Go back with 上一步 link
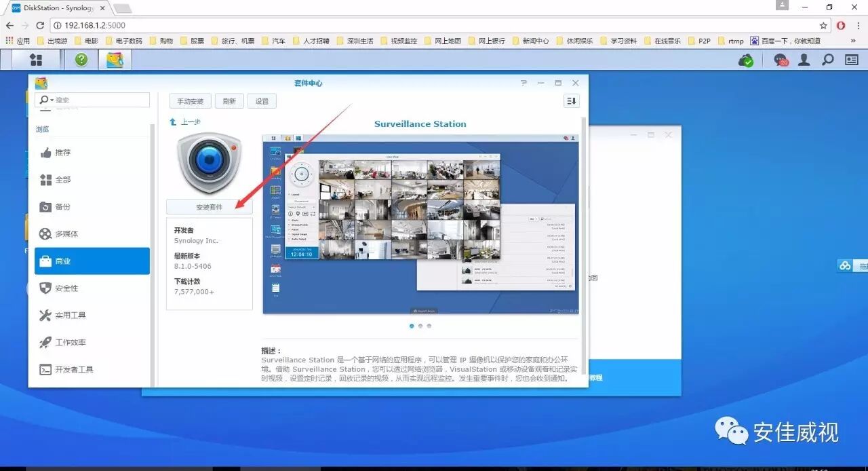Viewport: 868px width, 471px height. point(185,122)
